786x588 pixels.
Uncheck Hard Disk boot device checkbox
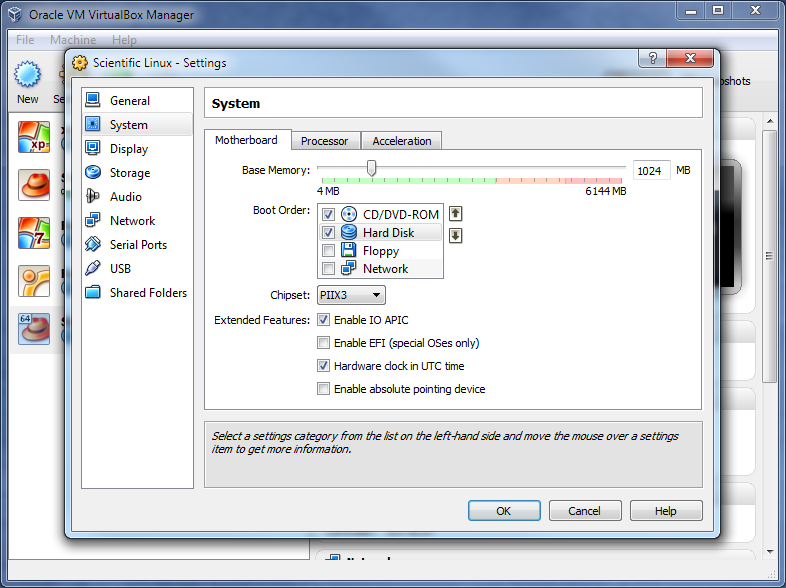[x=328, y=233]
